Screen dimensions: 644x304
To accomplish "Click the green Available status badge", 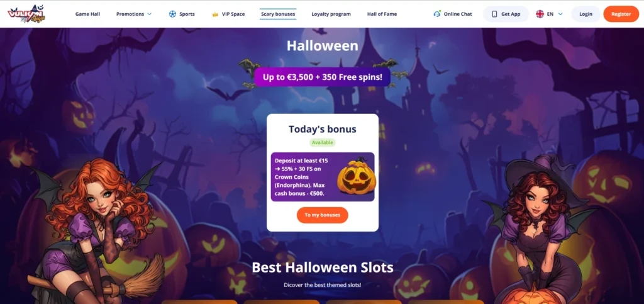I will pyautogui.click(x=323, y=142).
